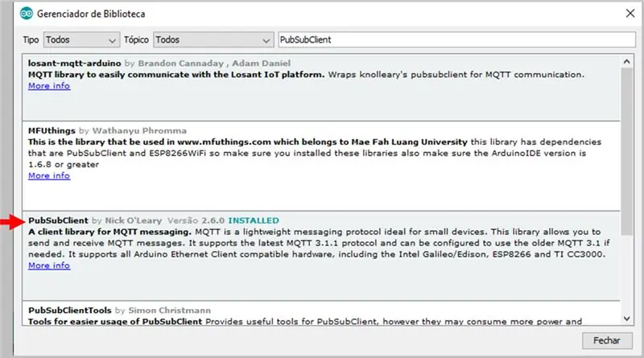Close the Gerenciador de Biblioteca dialog
The width and height of the screenshot is (644, 358).
point(630,14)
